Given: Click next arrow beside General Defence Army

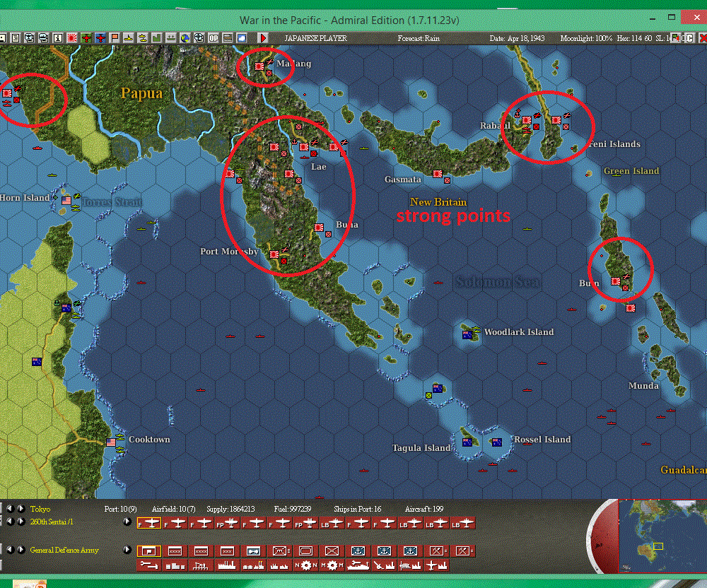Looking at the screenshot, I should tap(21, 550).
